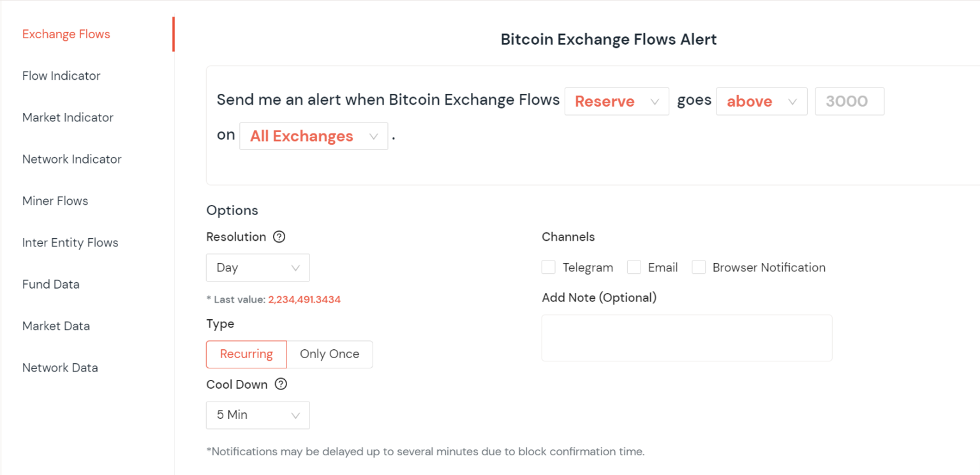Open the Network Data section
The width and height of the screenshot is (980, 475).
click(60, 368)
